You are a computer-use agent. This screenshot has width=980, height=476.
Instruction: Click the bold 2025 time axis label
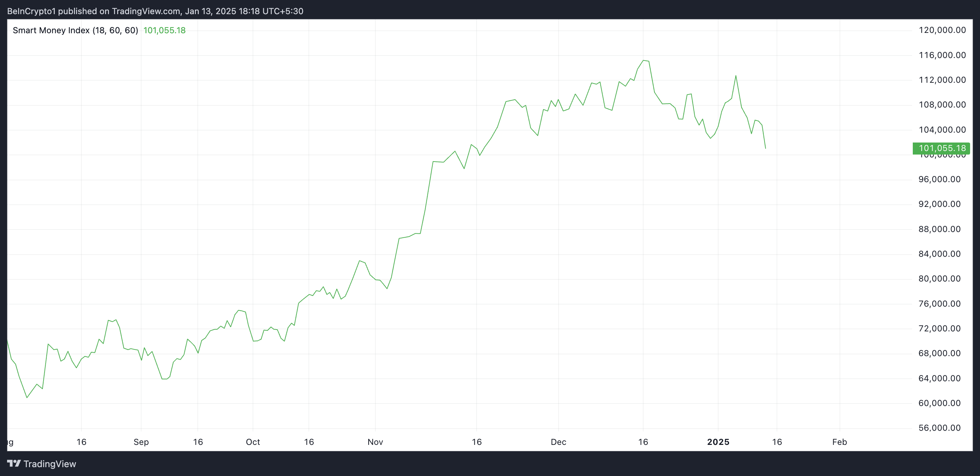(718, 442)
